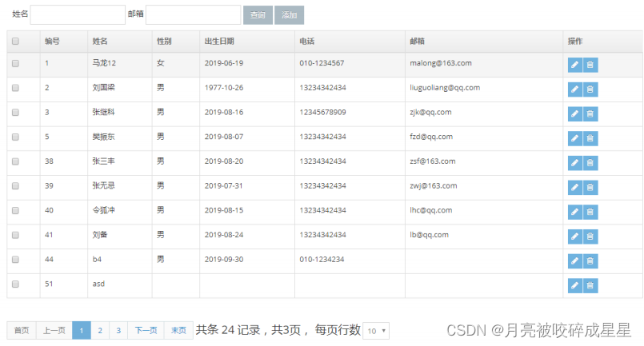Screen dimensions: 644x346
Task: Click phone number 12345678909
Action: tap(323, 112)
